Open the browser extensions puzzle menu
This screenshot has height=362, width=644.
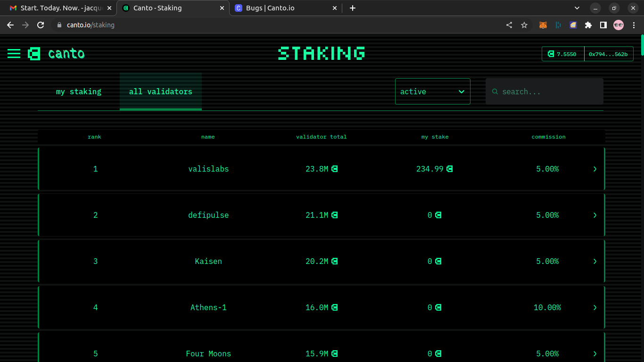point(588,25)
